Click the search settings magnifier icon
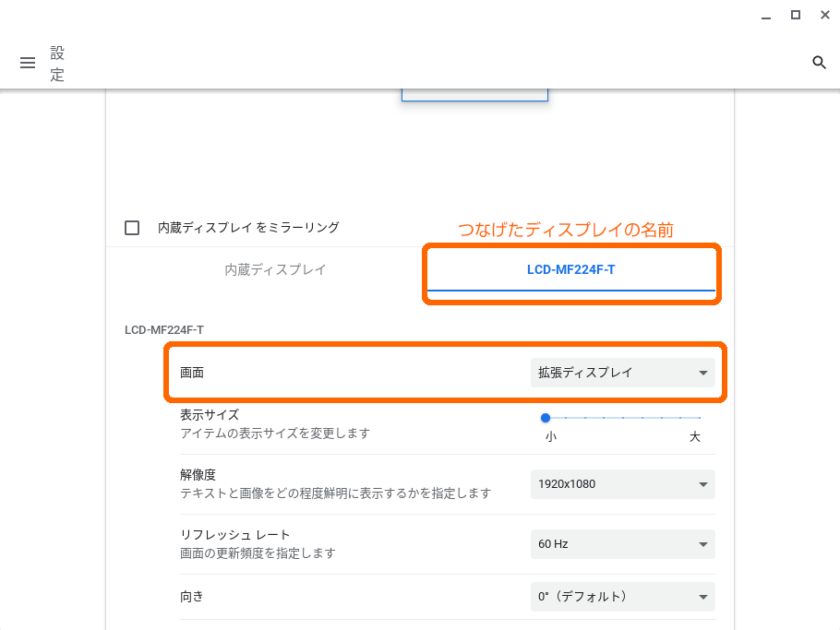The image size is (840, 630). click(x=819, y=63)
